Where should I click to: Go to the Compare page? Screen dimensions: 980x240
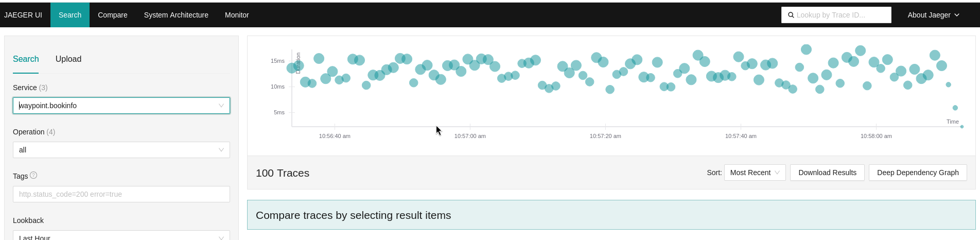[113, 15]
